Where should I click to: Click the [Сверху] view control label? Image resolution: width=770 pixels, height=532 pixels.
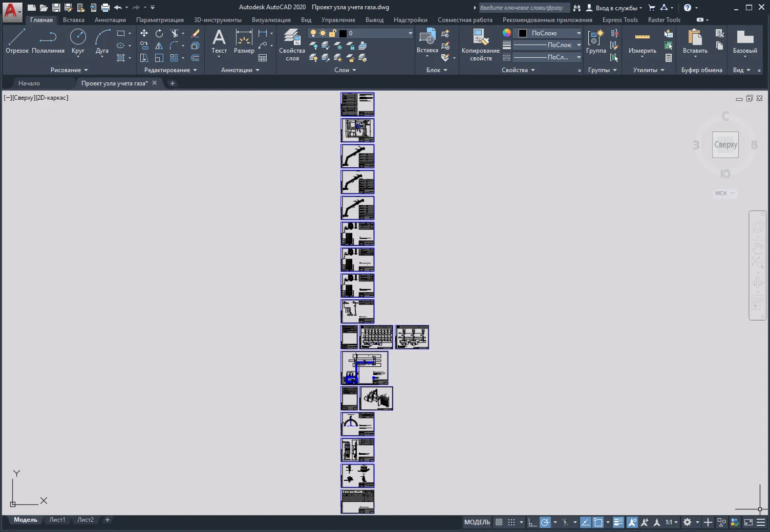24,98
